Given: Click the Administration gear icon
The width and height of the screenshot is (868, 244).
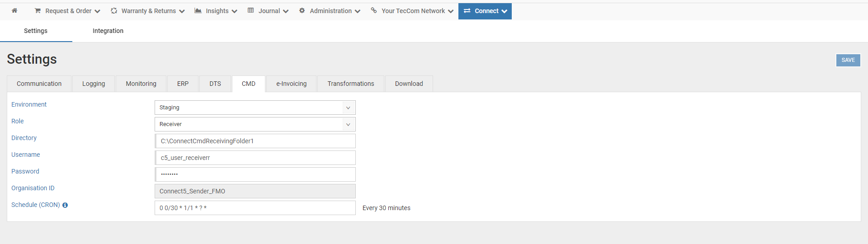Looking at the screenshot, I should click(302, 11).
